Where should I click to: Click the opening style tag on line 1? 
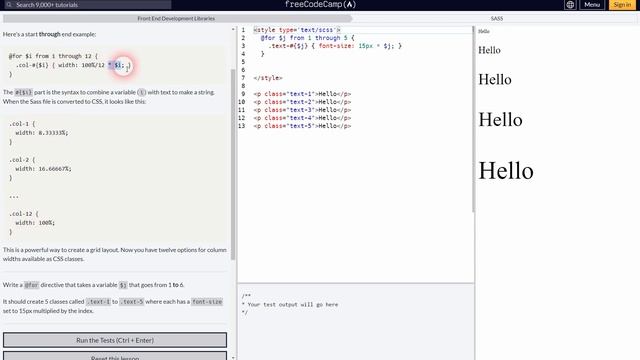(297, 30)
